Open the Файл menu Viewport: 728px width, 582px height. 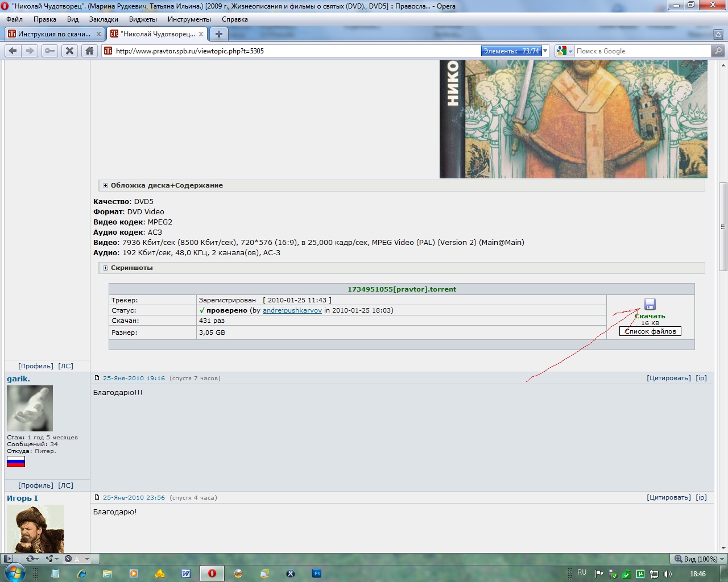click(x=15, y=19)
